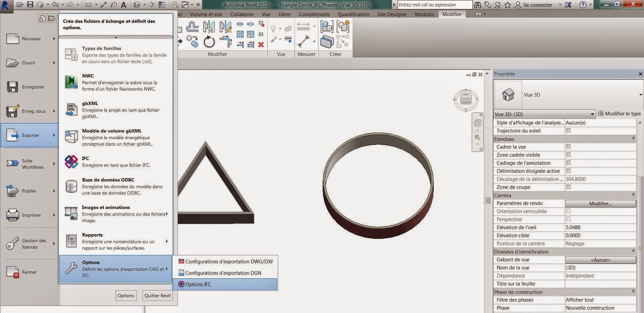Open the Help question mark icon
Screen dimensions: 644x313
pos(583,5)
